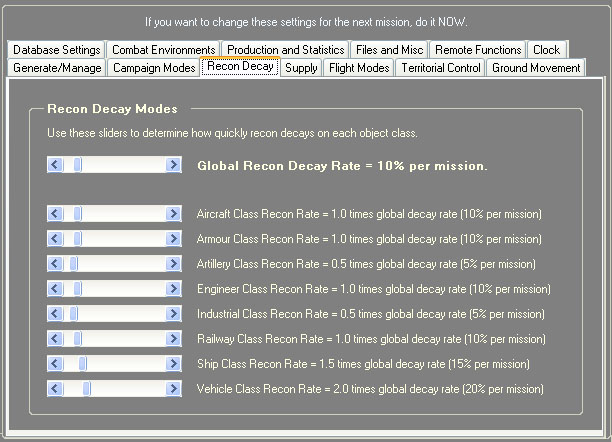Increase Industrial Class Recon Rate with right arrow

tap(173, 313)
